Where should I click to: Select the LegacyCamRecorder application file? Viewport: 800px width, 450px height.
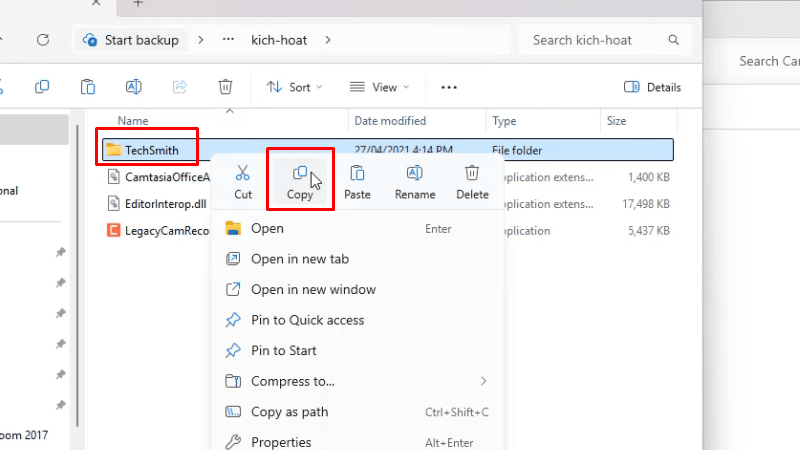(x=160, y=231)
